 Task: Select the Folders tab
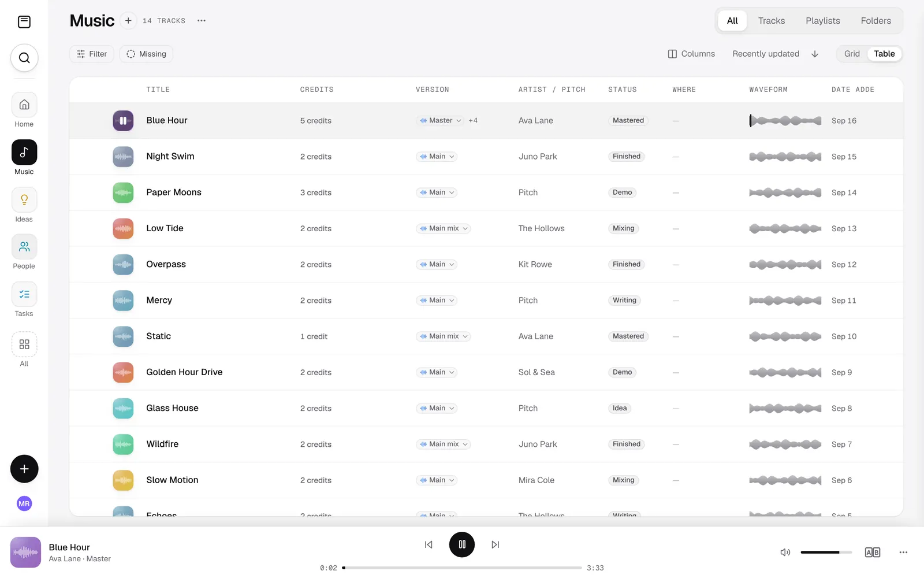(x=876, y=21)
